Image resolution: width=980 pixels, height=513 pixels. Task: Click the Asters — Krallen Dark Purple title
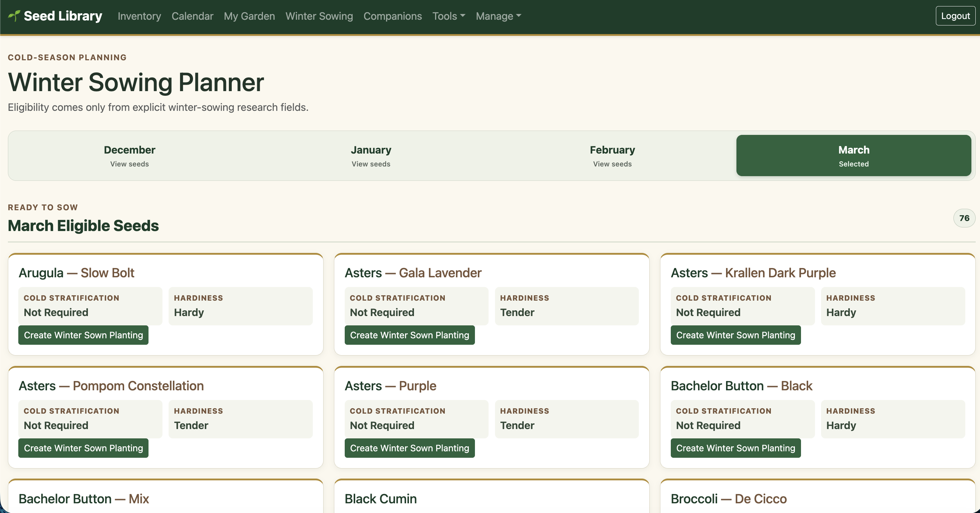click(753, 273)
